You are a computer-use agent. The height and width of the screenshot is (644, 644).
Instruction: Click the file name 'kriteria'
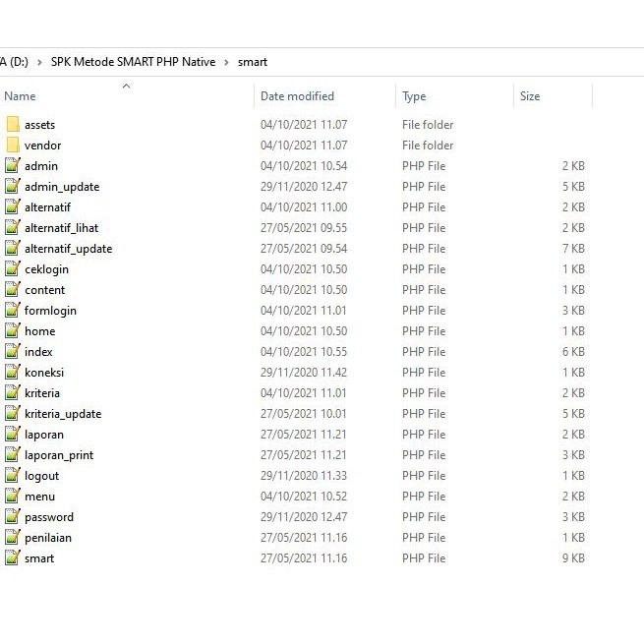tap(42, 393)
